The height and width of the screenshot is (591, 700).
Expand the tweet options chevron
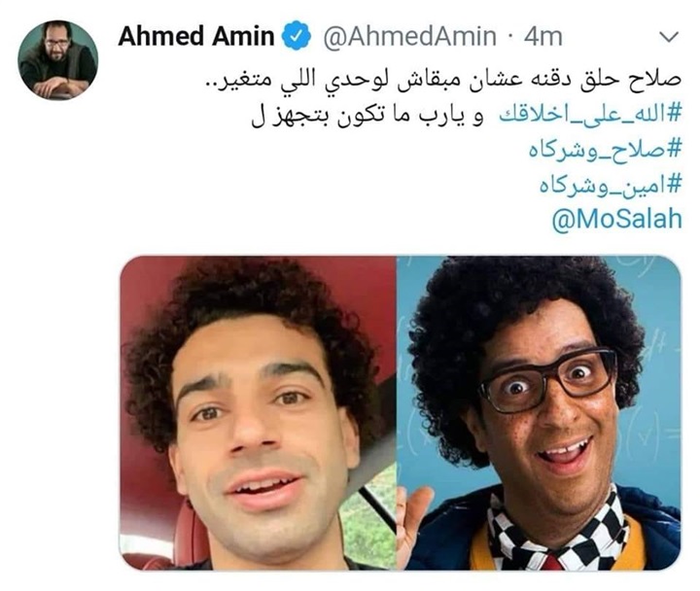669,37
